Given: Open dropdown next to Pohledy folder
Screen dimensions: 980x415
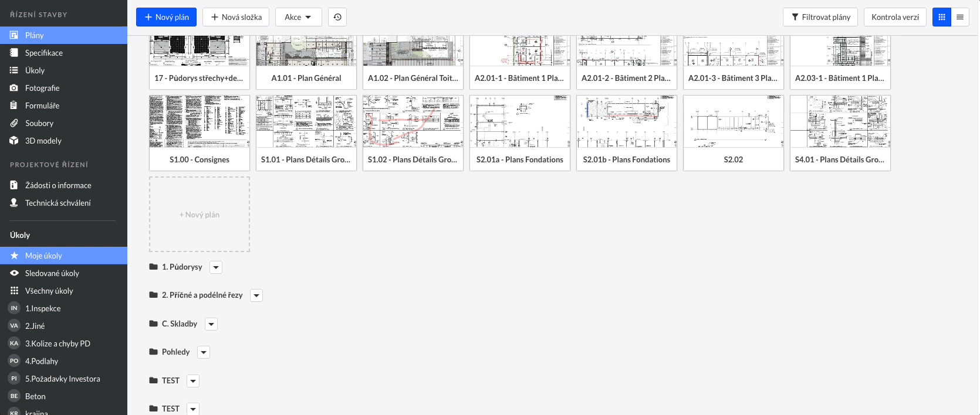Looking at the screenshot, I should (x=204, y=352).
